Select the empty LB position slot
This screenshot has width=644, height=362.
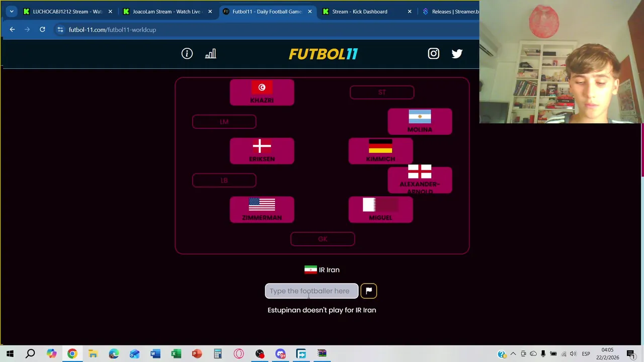pos(224,180)
